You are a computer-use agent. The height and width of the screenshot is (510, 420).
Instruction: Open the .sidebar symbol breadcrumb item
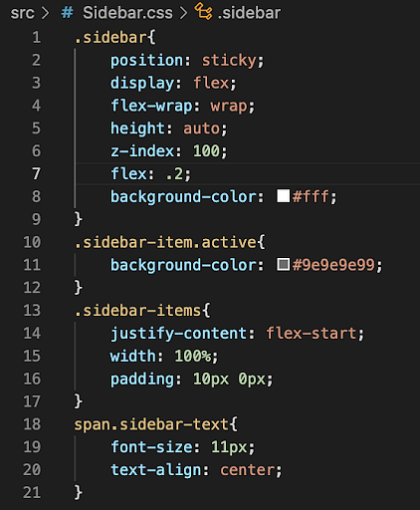(249, 13)
